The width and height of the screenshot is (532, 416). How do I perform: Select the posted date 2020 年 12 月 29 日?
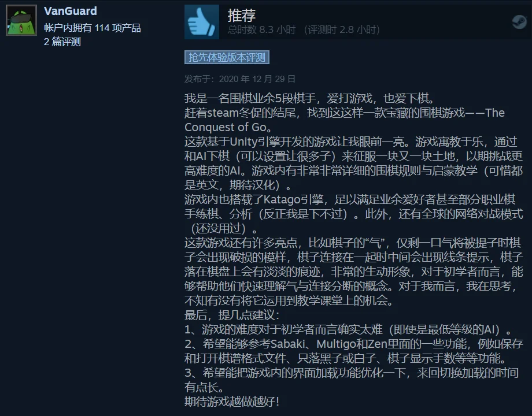coord(257,79)
